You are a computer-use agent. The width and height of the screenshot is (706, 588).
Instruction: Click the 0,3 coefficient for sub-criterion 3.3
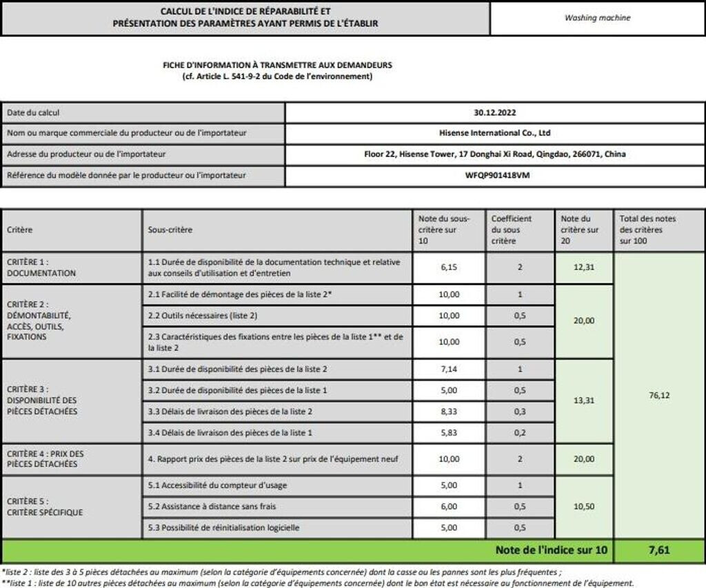(x=520, y=412)
